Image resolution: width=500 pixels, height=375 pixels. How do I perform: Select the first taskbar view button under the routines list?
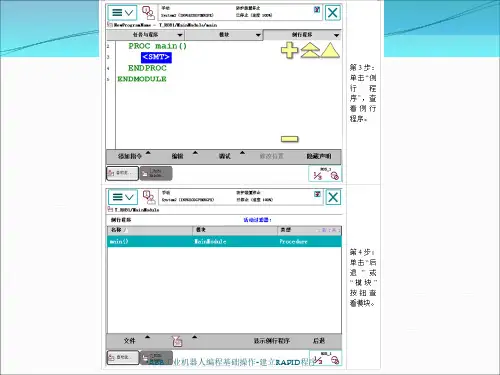point(123,357)
